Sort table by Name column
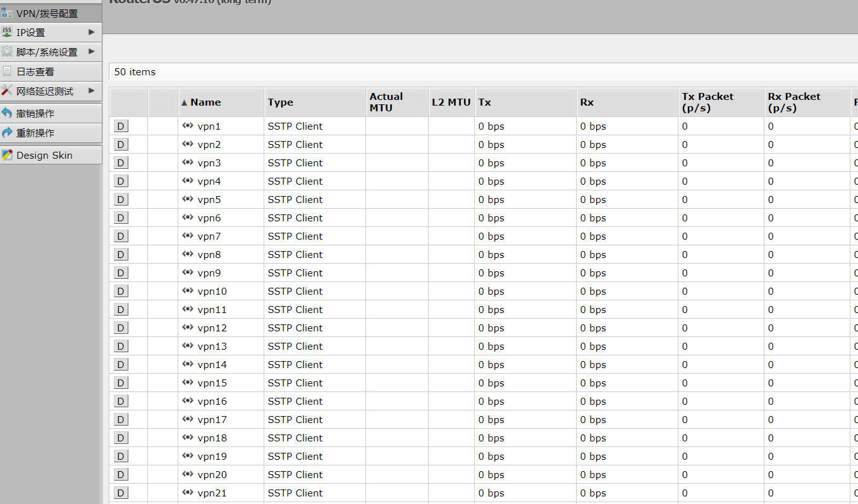Screen dimensions: 858x504 221,102
